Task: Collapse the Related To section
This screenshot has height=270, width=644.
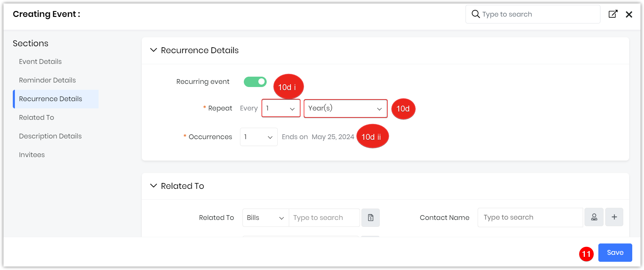Action: point(153,186)
